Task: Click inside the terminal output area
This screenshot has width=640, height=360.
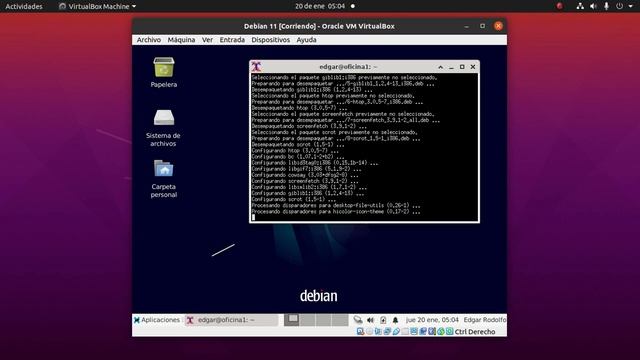Action: (364, 147)
